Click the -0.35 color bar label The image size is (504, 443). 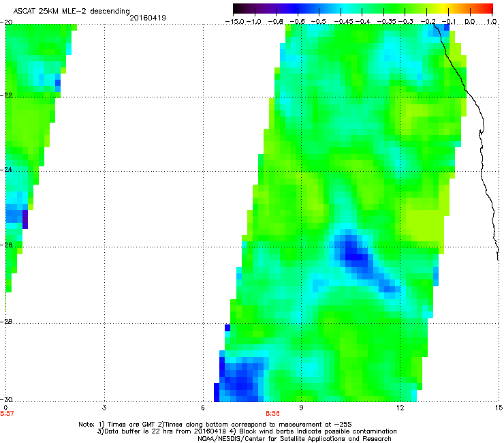point(387,22)
